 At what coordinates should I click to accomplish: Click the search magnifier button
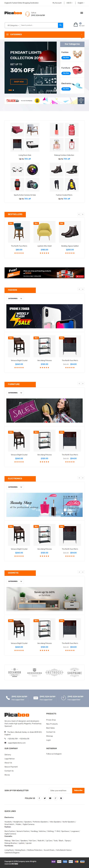click(60, 25)
